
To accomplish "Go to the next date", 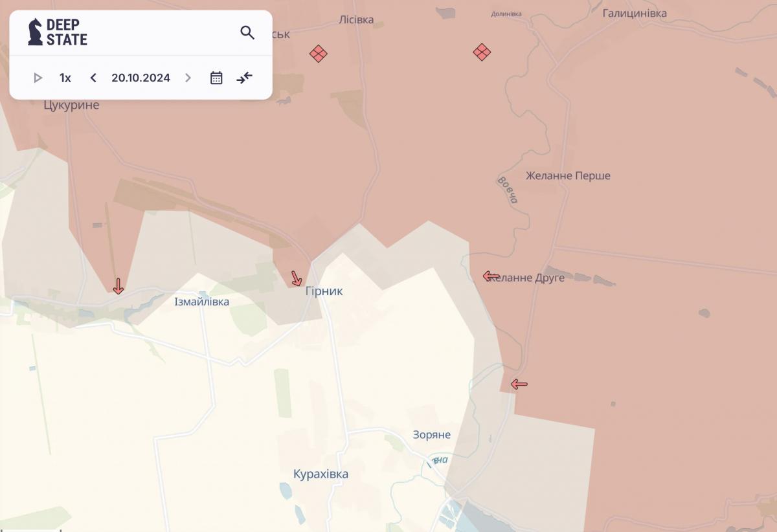I will (x=188, y=78).
